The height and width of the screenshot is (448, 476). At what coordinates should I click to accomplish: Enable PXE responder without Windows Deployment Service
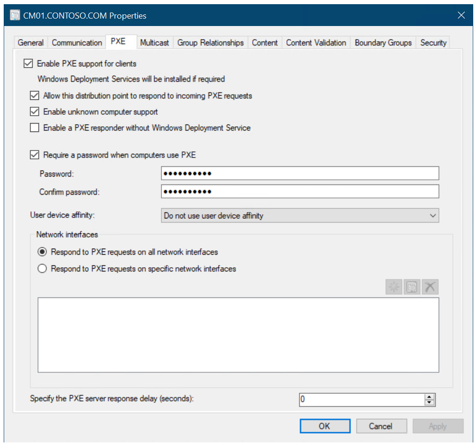(x=34, y=128)
